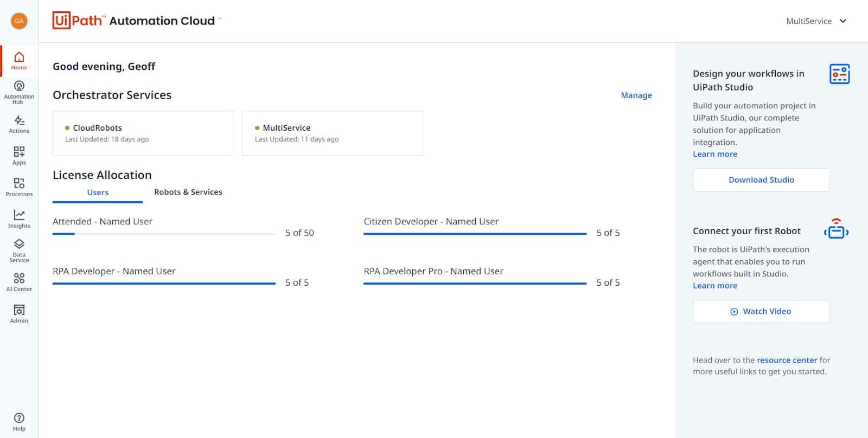Click Learn more under Connect your first Robot

715,286
